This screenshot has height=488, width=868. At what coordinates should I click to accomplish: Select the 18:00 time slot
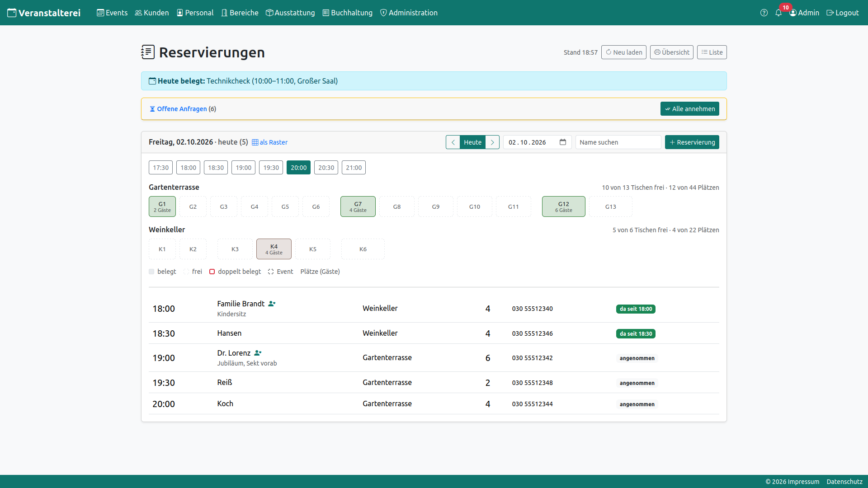pos(188,168)
